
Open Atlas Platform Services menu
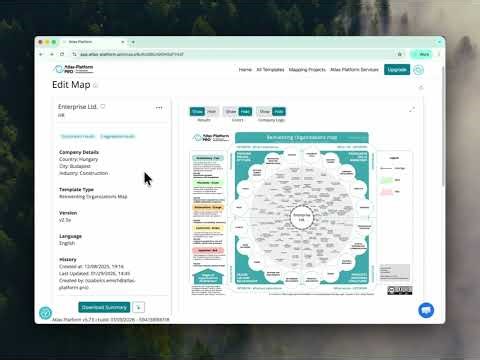pos(354,70)
